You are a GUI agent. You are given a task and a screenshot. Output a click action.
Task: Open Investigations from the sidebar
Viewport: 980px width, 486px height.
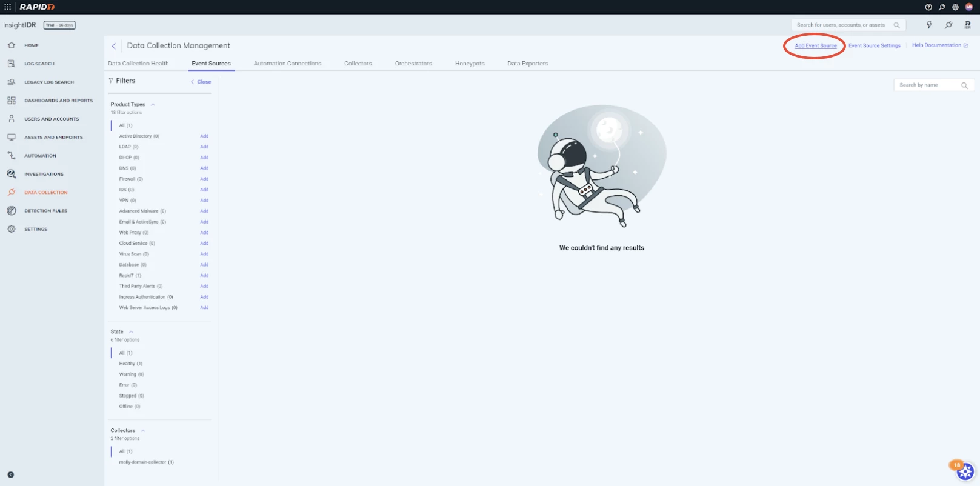[44, 174]
